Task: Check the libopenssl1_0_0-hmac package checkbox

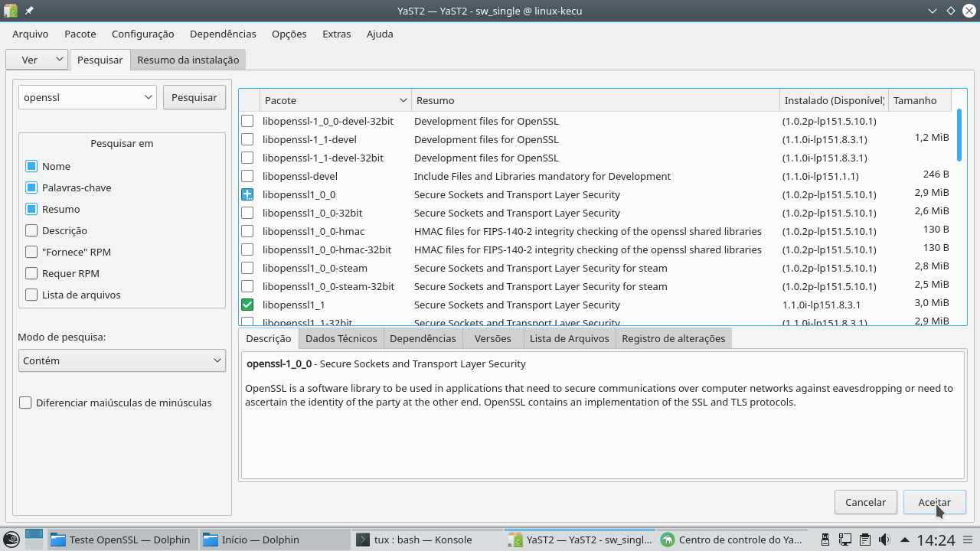Action: [x=247, y=231]
